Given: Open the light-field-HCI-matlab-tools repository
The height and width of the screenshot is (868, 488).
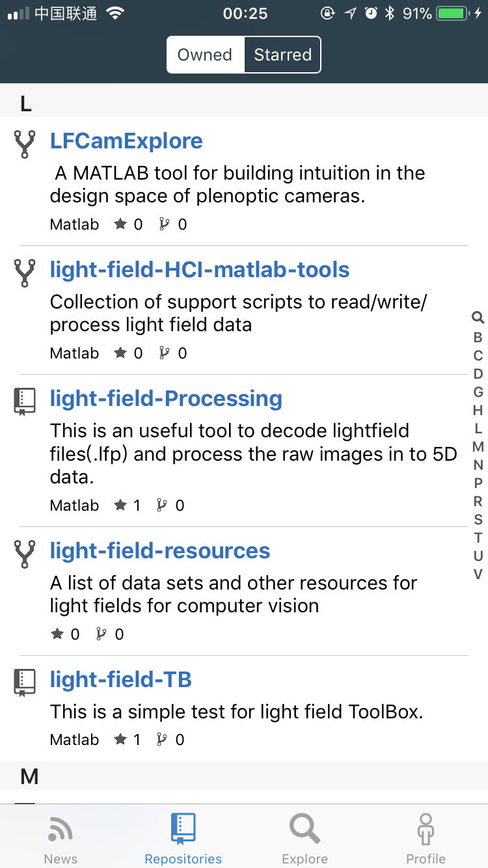Looking at the screenshot, I should (x=200, y=270).
